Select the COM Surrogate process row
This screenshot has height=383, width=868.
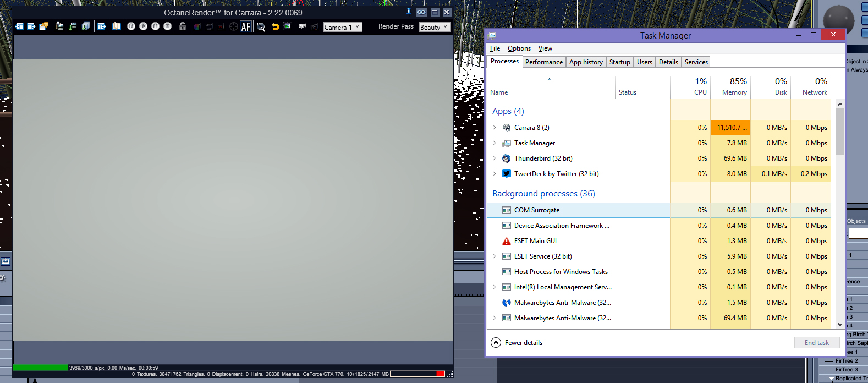(659, 210)
